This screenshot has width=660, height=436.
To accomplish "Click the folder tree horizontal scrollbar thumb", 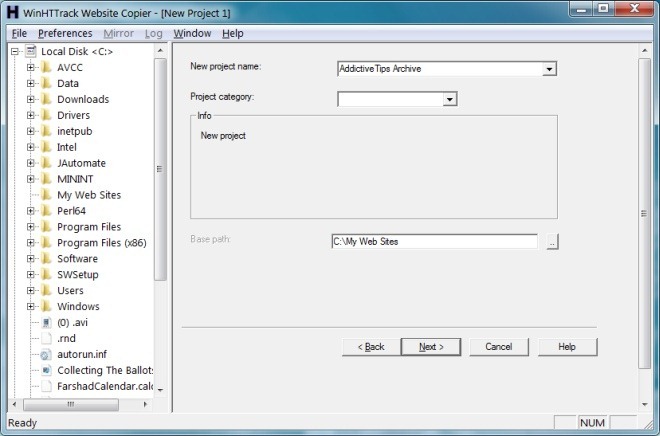I will point(71,404).
